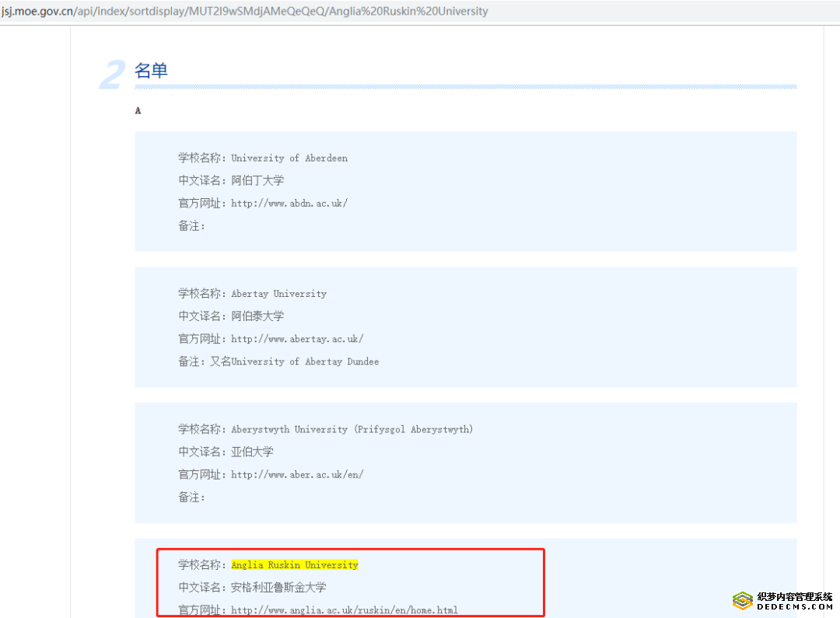840x618 pixels.
Task: Click the jsj.moe.gov.cn address bar URL
Action: [244, 11]
